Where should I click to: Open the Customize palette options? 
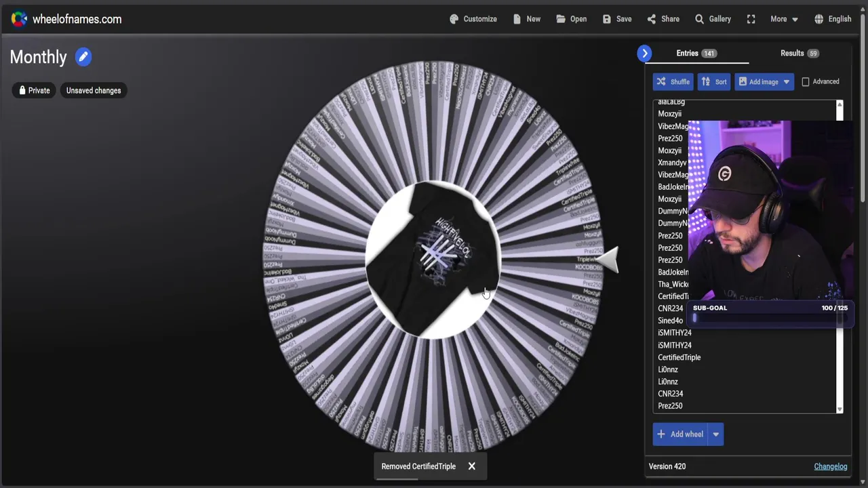click(x=473, y=19)
